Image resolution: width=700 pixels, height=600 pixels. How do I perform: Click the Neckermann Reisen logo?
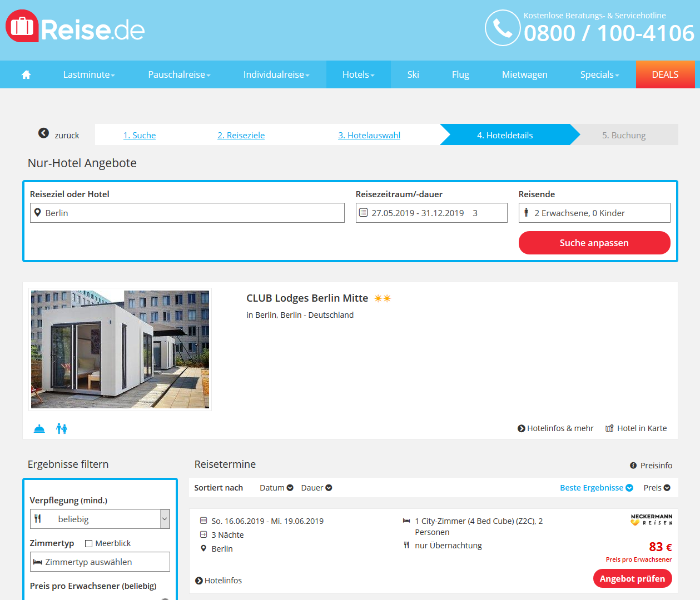point(652,519)
